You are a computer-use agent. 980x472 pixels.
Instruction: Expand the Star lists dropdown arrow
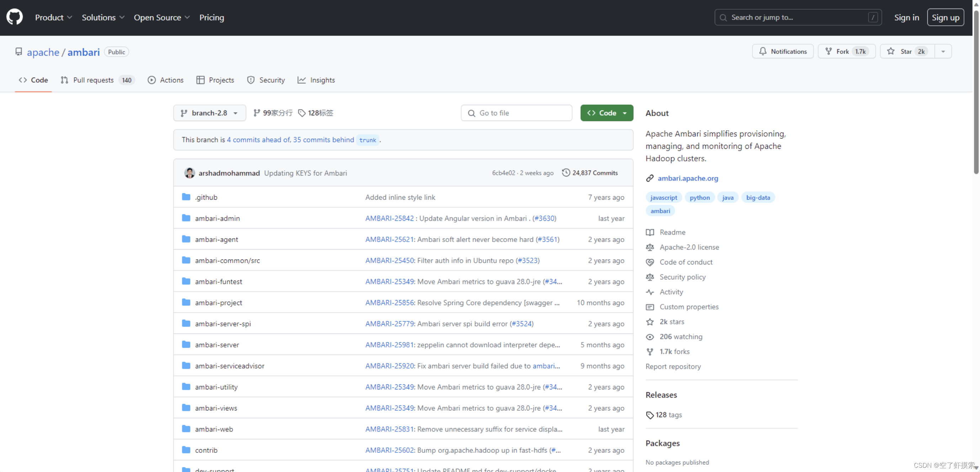[943, 51]
